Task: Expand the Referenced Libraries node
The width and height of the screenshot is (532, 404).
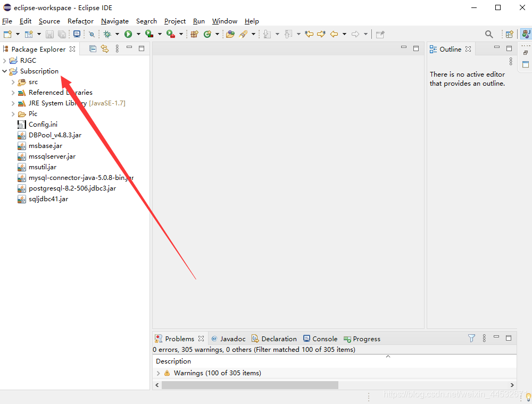Action: point(13,92)
